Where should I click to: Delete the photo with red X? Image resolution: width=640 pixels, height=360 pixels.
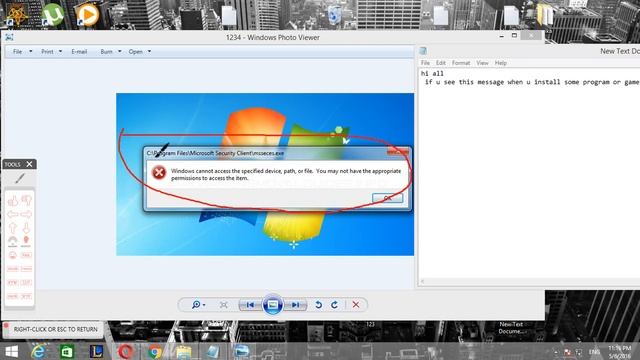356,304
